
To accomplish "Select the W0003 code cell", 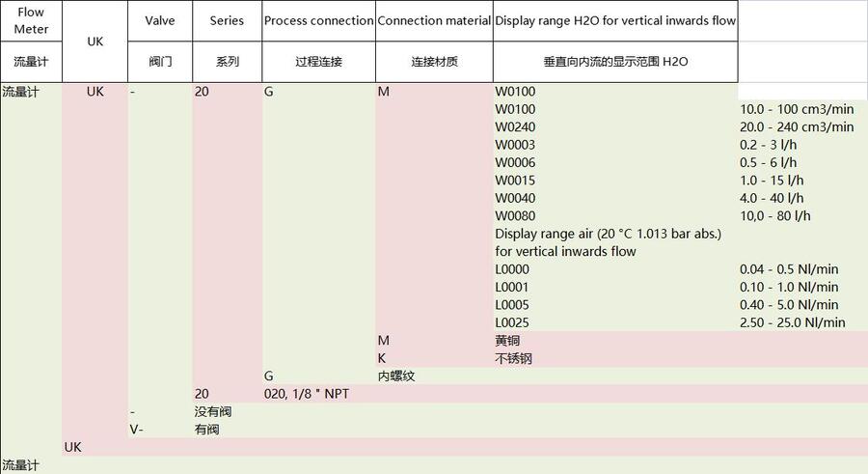I will [515, 145].
